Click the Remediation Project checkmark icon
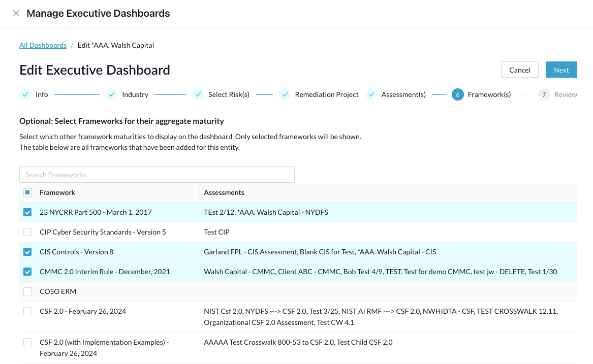 pos(285,94)
